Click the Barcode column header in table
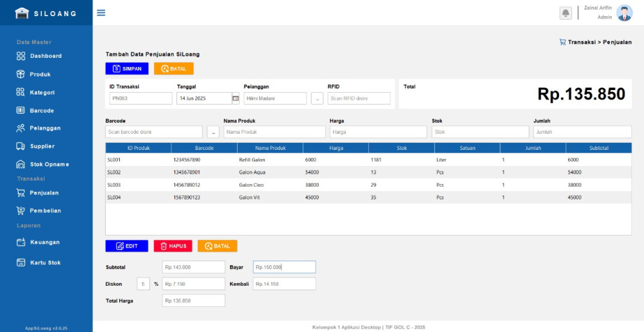Screen dimensions: 644x332 tap(204, 148)
